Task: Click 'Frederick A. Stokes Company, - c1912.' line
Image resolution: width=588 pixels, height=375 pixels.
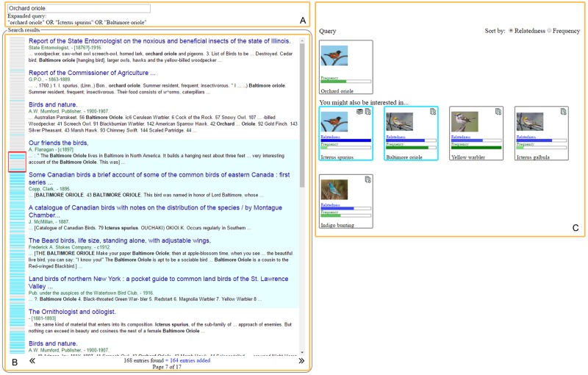Action: pyautogui.click(x=69, y=247)
